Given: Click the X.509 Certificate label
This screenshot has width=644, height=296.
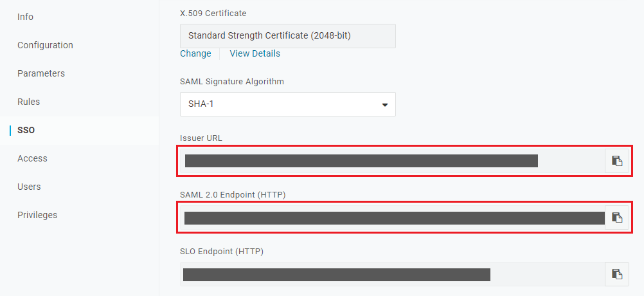Looking at the screenshot, I should click(213, 14).
